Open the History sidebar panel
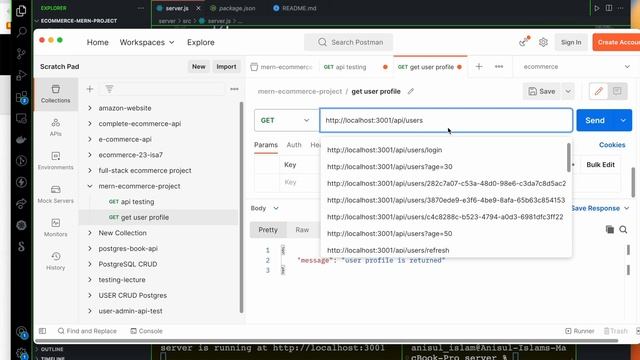 56,261
